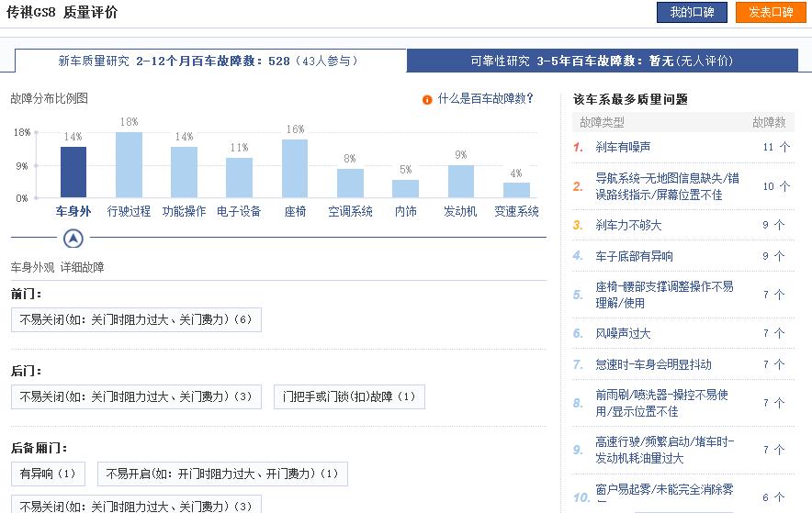Open 导航系统-无地图信息缺失 issue link
Screen dimensions: 812x513
[667, 186]
